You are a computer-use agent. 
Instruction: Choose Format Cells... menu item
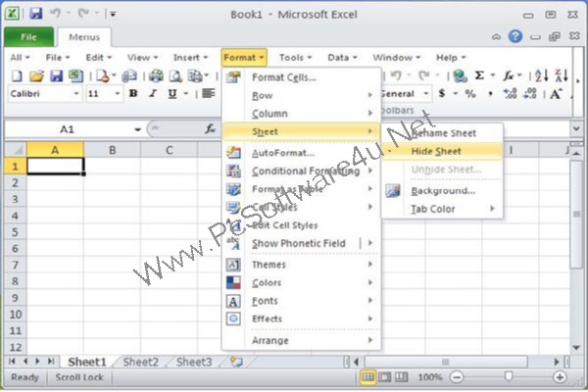pos(301,77)
